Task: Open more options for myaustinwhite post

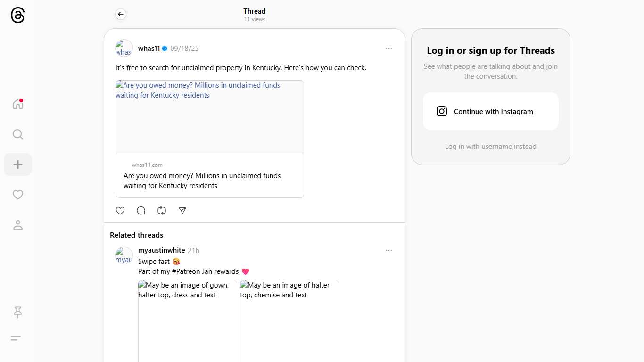Action: pos(389,250)
